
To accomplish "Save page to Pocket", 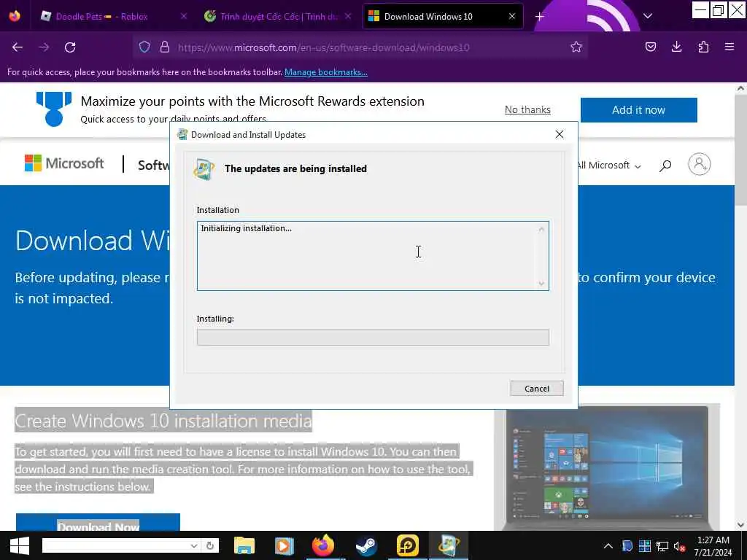I will pyautogui.click(x=651, y=47).
